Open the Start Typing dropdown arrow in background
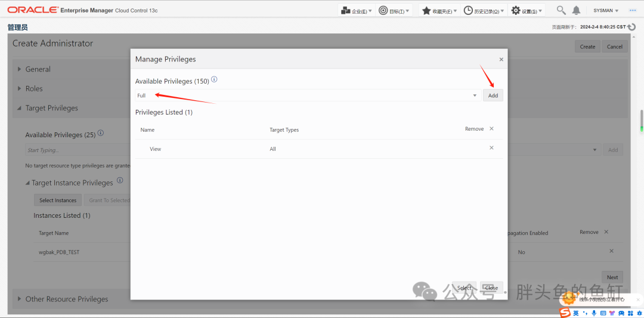Image resolution: width=644 pixels, height=318 pixels. click(x=595, y=150)
